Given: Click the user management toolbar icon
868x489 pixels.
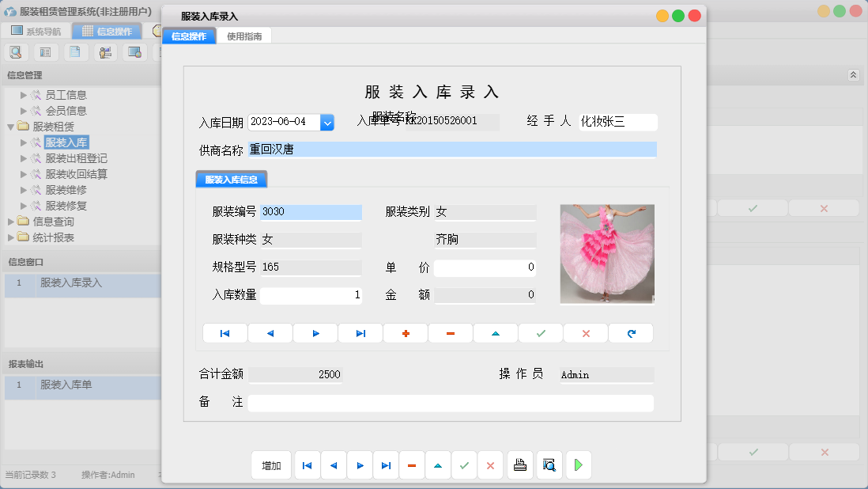Looking at the screenshot, I should pos(104,51).
